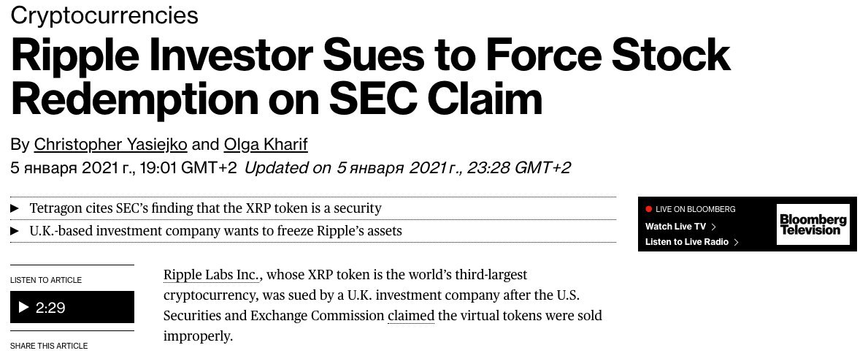Click the "Updated on" timestamp

(x=407, y=167)
